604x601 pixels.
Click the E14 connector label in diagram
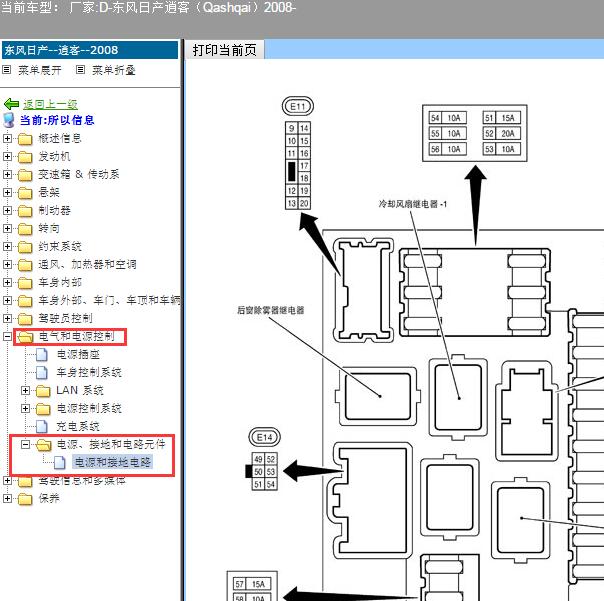coord(265,437)
